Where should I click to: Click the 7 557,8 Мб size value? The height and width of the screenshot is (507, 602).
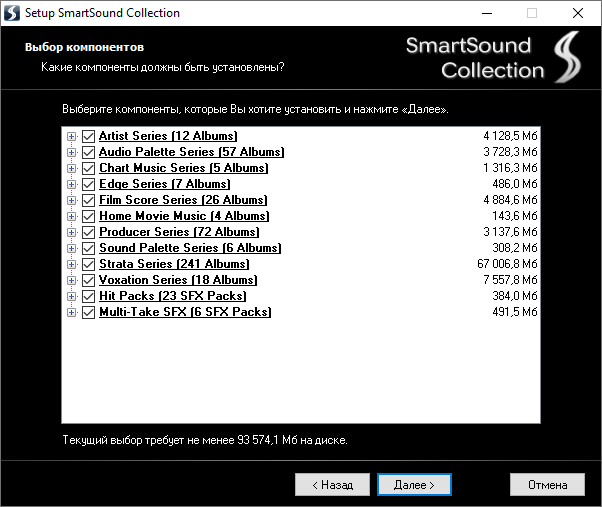[x=510, y=280]
